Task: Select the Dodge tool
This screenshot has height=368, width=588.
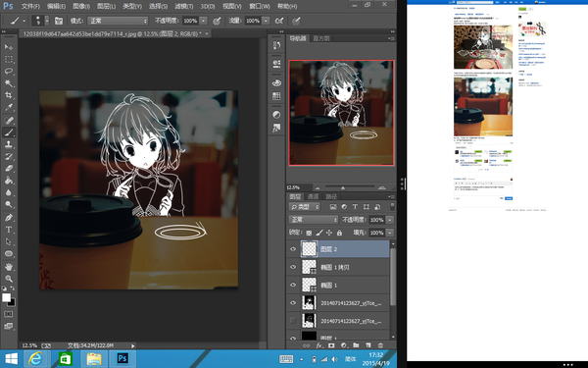Action: (x=8, y=204)
